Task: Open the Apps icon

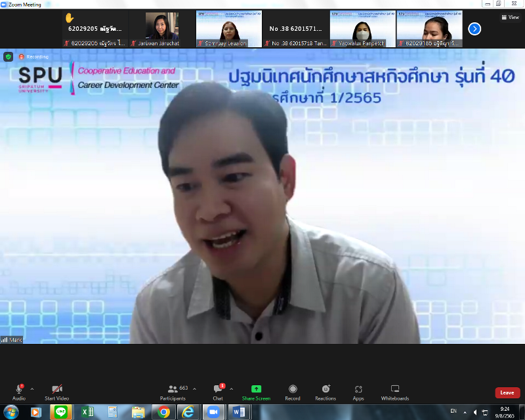Action: click(358, 389)
